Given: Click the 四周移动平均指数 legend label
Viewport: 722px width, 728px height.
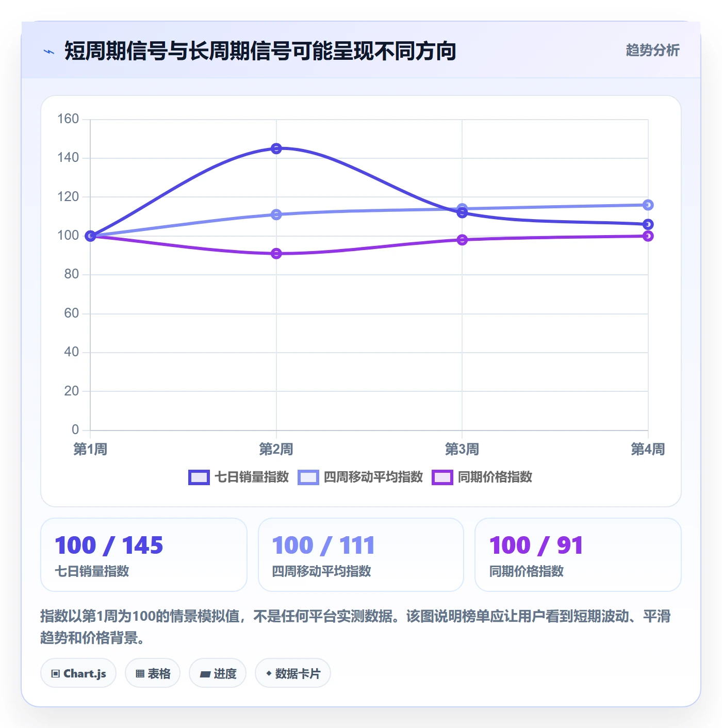Looking at the screenshot, I should click(373, 477).
